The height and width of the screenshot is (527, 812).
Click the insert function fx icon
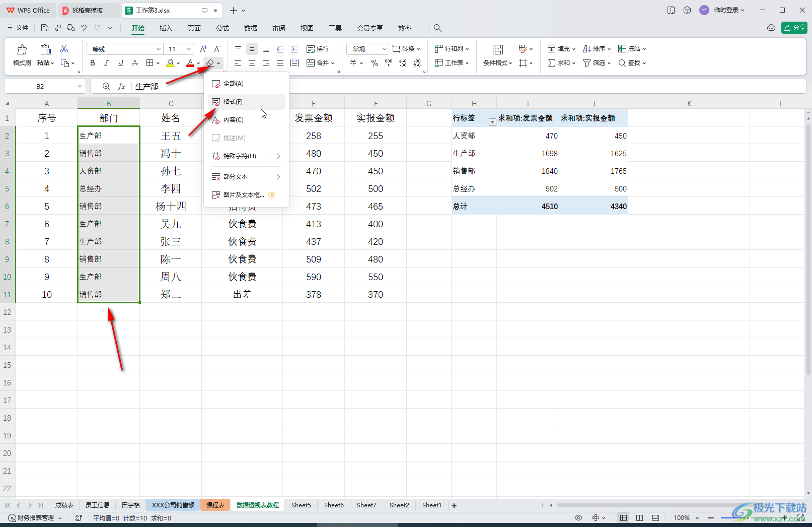[121, 86]
